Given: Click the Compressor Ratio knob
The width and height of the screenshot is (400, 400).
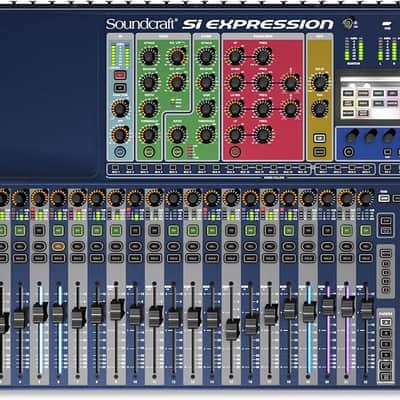Looking at the screenshot, I should point(177,134).
